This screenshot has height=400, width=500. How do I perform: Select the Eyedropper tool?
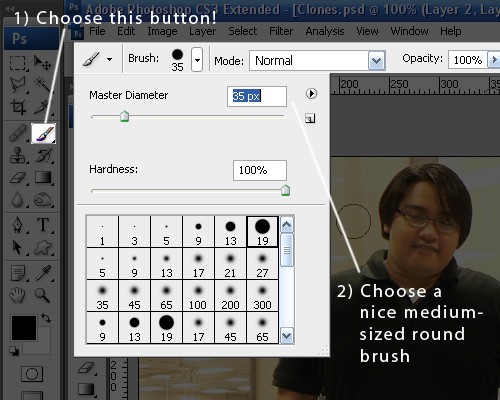coord(43,273)
